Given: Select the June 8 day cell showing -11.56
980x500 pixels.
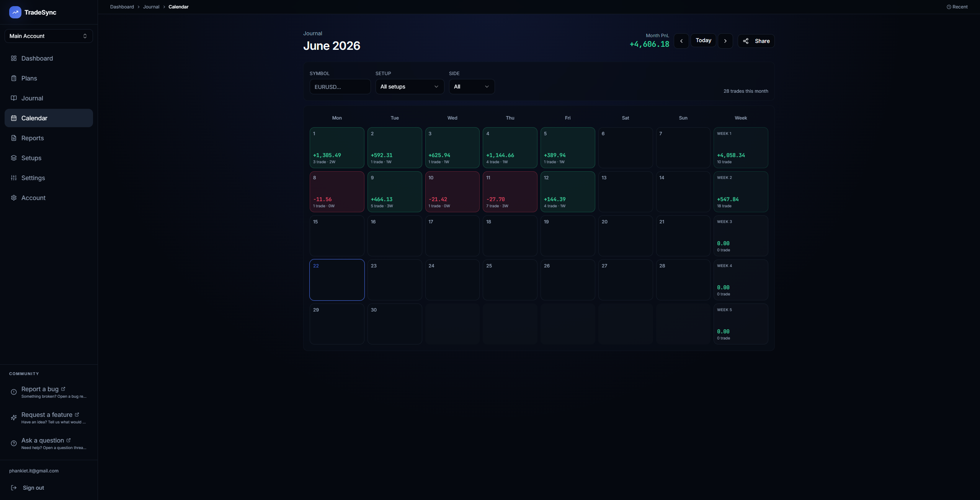Looking at the screenshot, I should pos(337,192).
